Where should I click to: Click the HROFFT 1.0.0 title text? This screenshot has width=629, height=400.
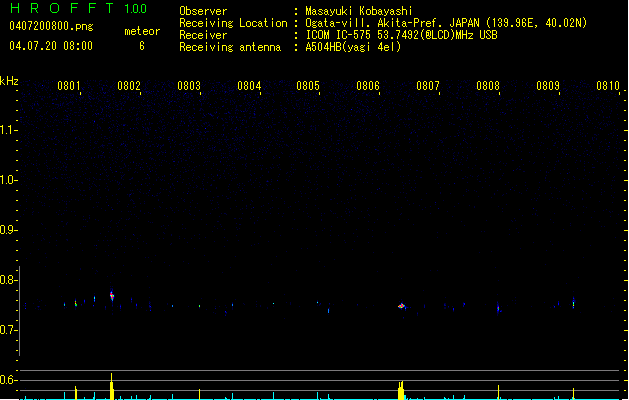tap(78, 8)
